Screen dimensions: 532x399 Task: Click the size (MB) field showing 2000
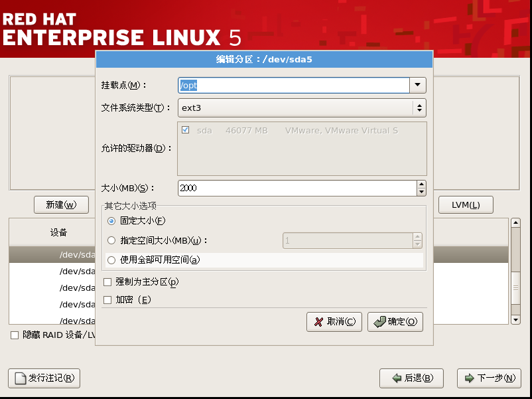pyautogui.click(x=298, y=188)
